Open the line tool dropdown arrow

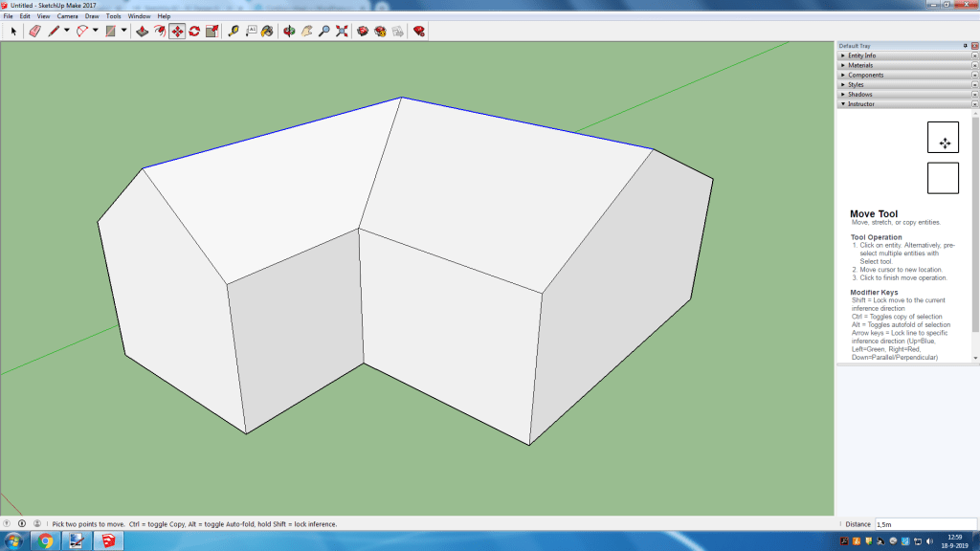click(66, 31)
